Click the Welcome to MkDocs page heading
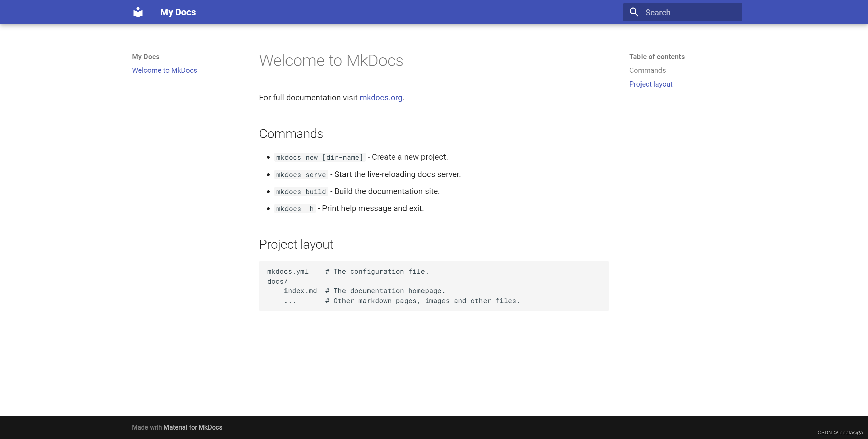 [331, 60]
